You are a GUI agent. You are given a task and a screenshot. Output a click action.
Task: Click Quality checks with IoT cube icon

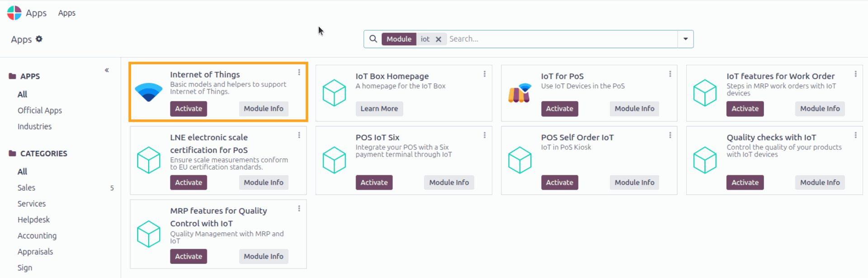pos(705,160)
